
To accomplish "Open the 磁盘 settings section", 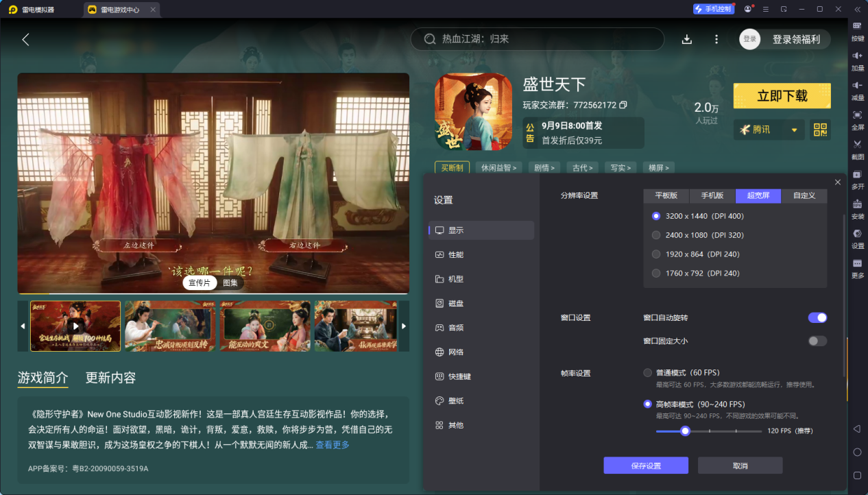I will 481,304.
